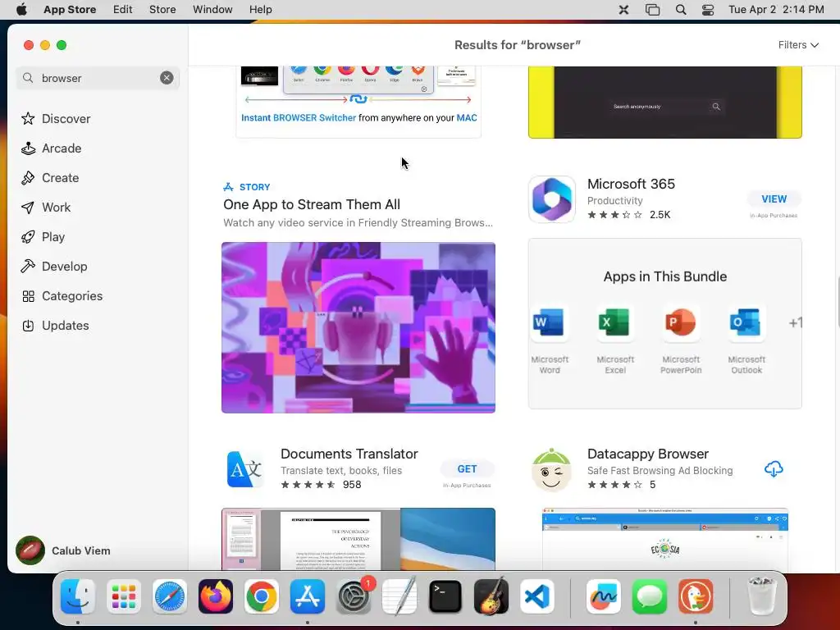840x630 pixels.
Task: Click VIEW button for Microsoft 365
Action: [x=774, y=199]
